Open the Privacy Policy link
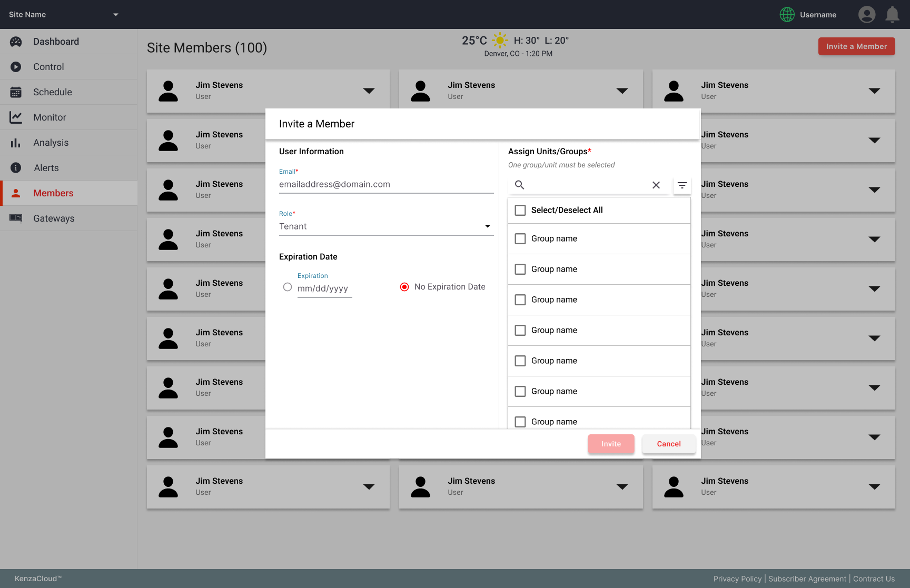910x588 pixels. click(x=737, y=579)
